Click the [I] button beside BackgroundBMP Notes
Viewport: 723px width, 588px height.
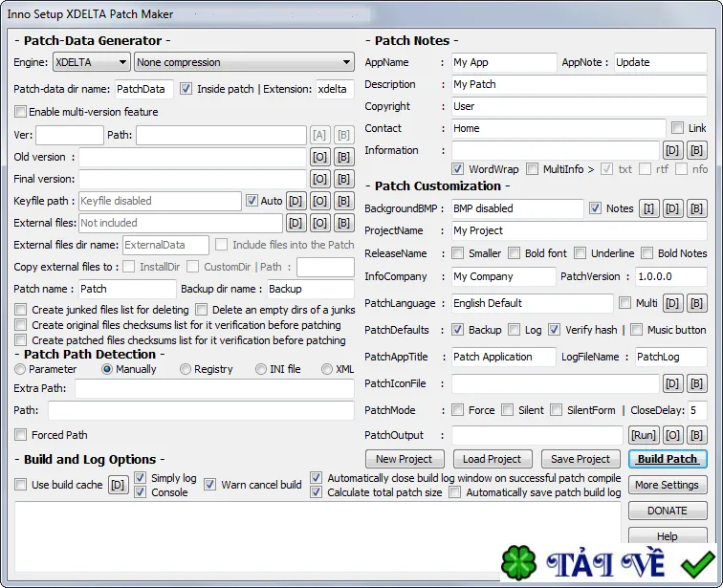point(648,208)
